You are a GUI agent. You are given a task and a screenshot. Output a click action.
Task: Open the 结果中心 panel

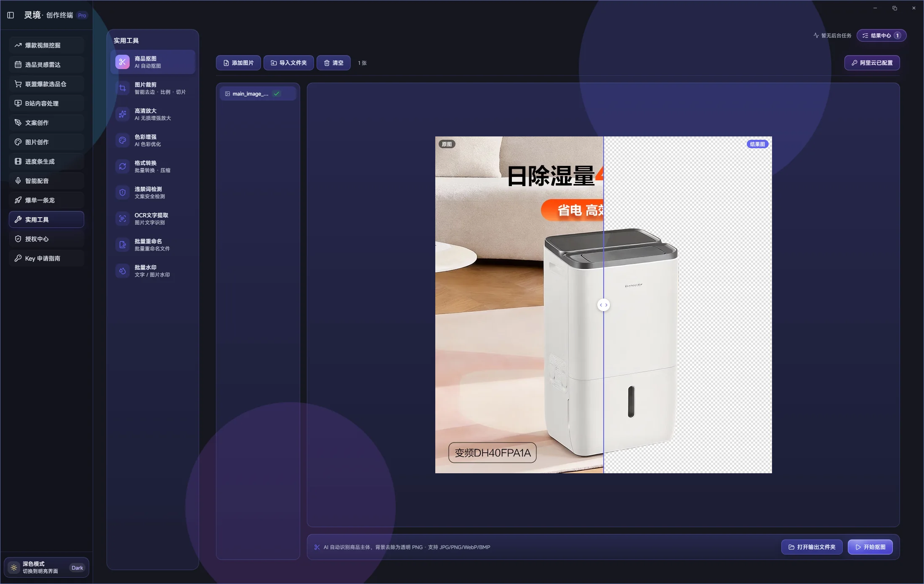click(x=881, y=35)
